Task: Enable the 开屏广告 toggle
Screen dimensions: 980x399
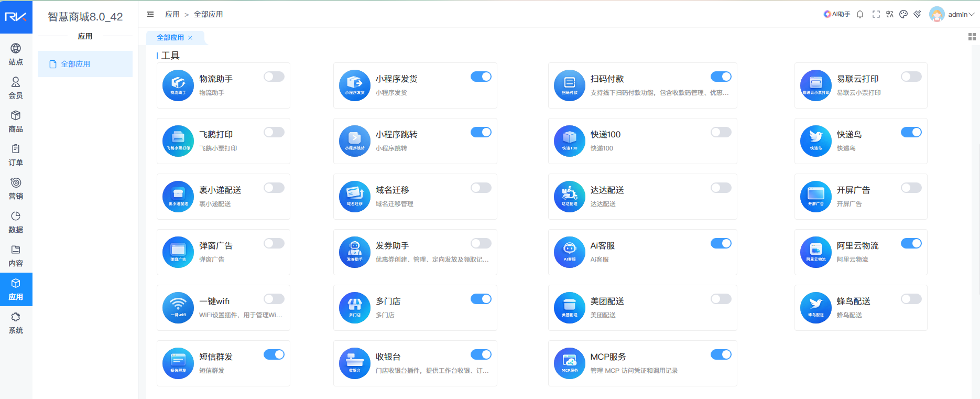Action: pyautogui.click(x=911, y=188)
